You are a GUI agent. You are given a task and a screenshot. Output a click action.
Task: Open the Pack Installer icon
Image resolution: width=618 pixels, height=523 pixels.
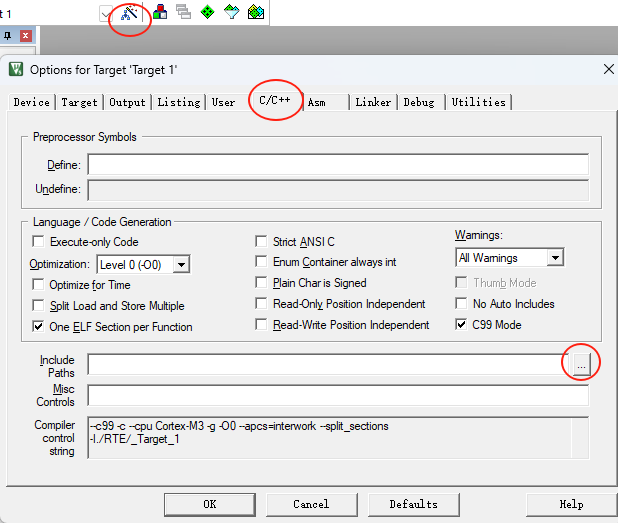click(256, 12)
